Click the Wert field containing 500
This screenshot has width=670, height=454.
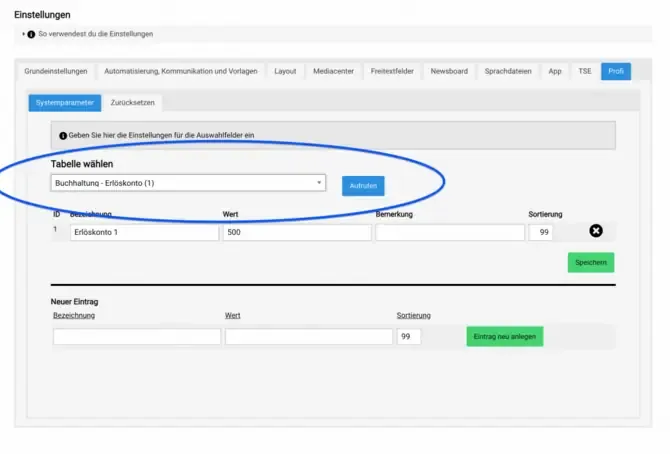(x=297, y=233)
